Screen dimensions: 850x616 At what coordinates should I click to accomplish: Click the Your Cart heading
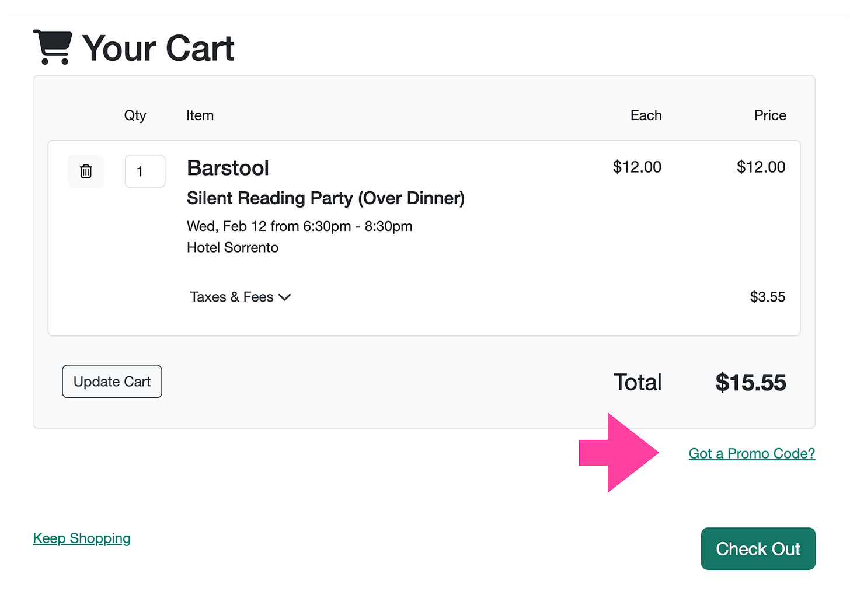point(158,48)
